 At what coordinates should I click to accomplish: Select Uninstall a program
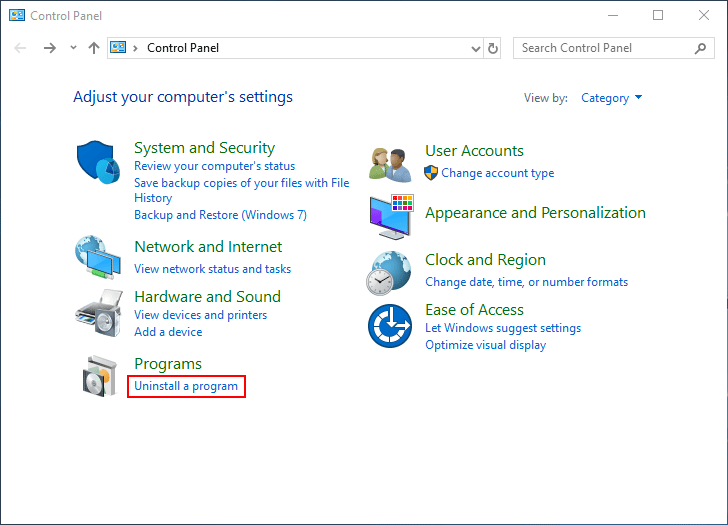(186, 386)
